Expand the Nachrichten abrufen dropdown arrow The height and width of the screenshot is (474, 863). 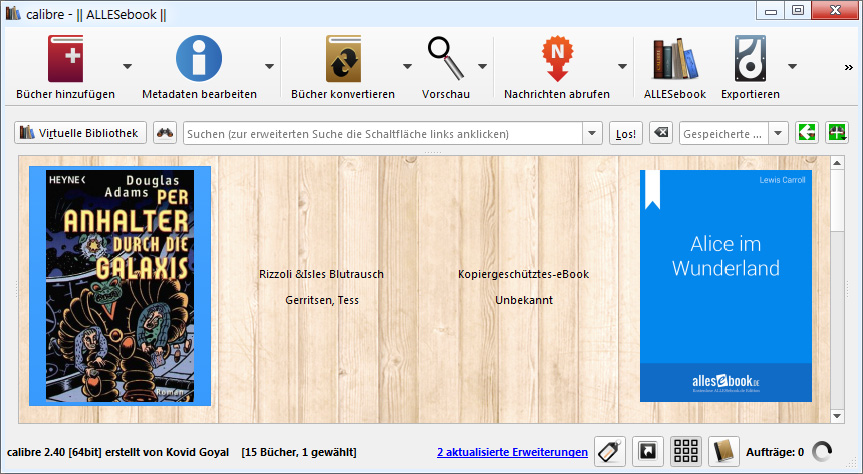[622, 66]
